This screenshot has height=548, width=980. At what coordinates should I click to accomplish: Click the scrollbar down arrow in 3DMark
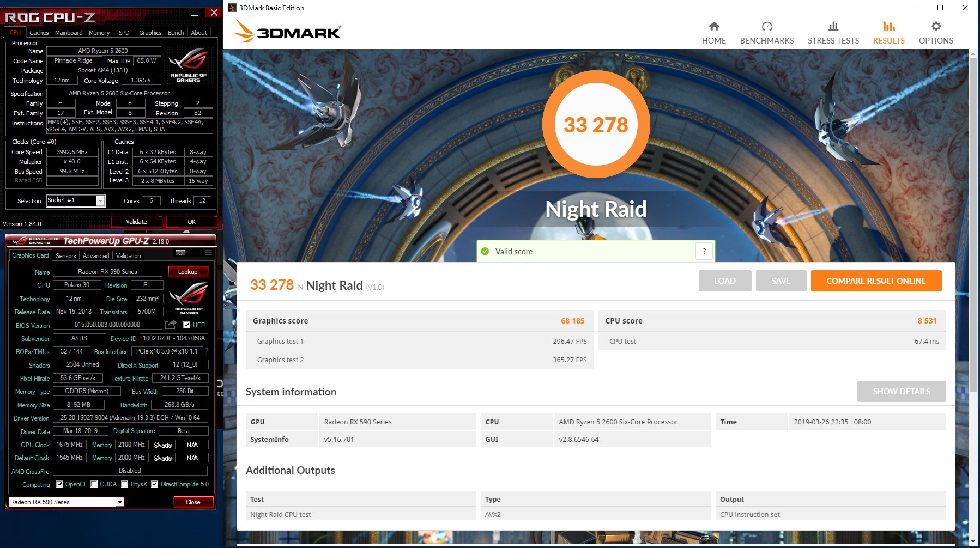coord(973,542)
